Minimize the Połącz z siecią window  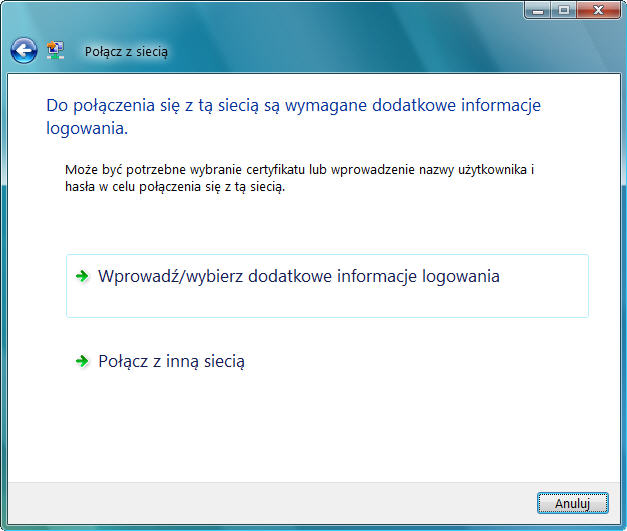(x=537, y=9)
